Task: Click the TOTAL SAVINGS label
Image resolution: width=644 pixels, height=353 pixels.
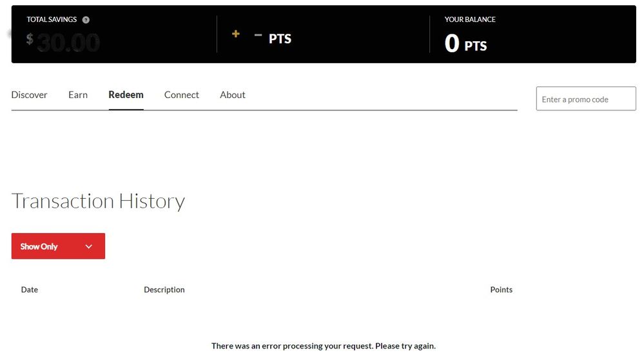Action: coord(52,20)
